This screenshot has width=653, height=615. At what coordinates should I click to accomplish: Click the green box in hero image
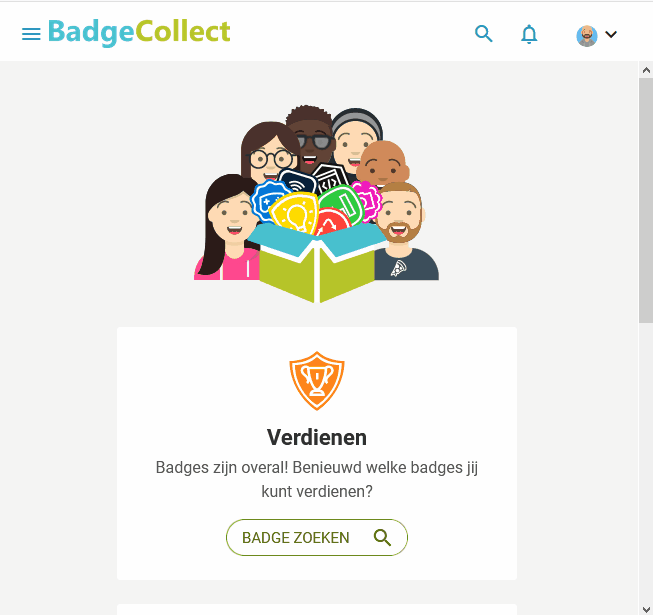[x=317, y=264]
